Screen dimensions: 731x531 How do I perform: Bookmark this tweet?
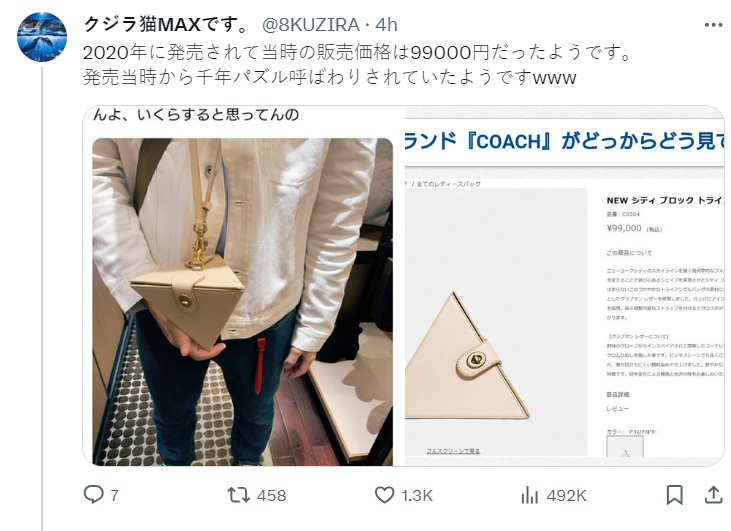click(x=674, y=495)
